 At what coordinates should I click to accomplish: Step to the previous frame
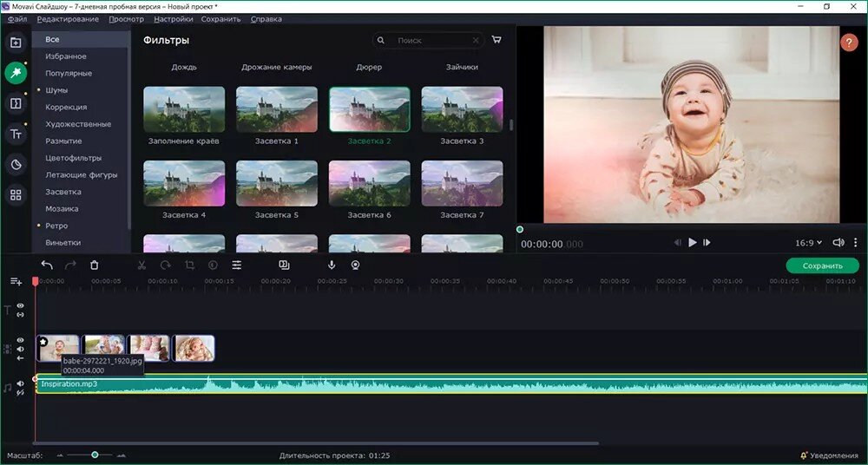678,242
